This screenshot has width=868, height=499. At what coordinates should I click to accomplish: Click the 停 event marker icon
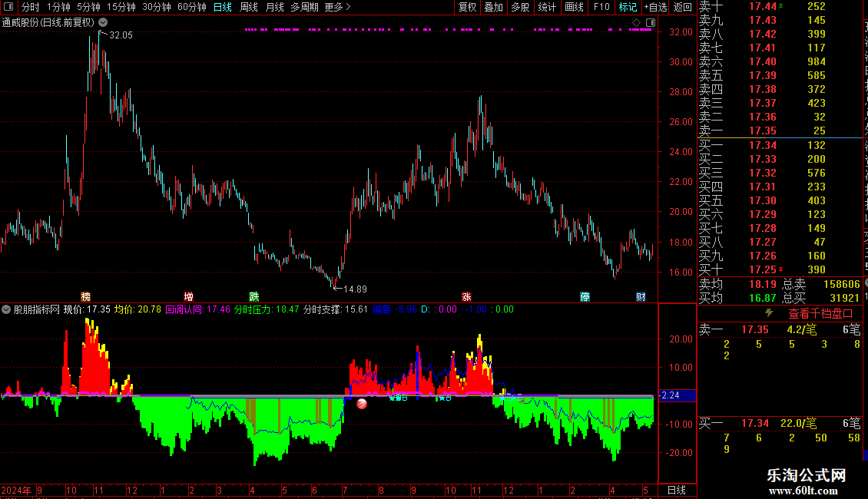585,297
